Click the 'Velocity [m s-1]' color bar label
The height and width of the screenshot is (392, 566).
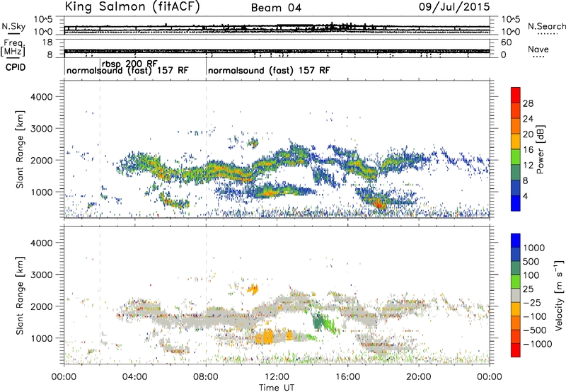[559, 295]
